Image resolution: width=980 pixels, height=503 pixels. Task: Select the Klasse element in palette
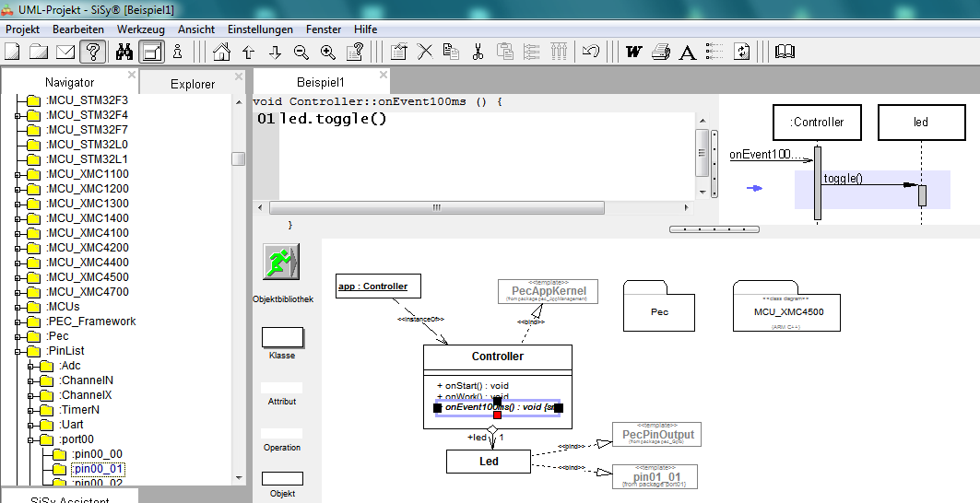[x=282, y=338]
